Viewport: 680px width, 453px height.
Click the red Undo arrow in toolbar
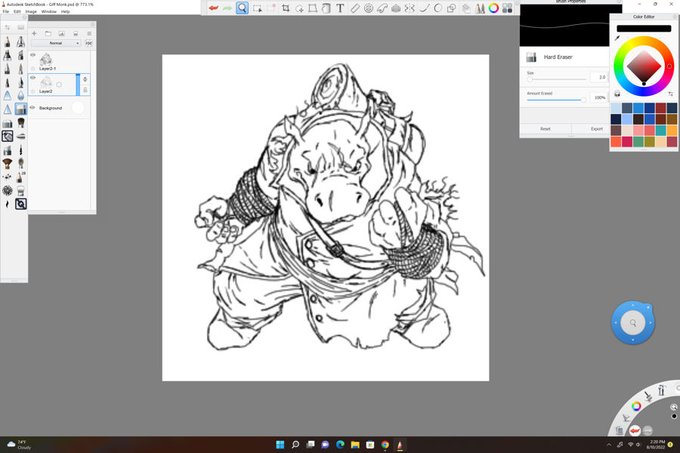[213, 8]
